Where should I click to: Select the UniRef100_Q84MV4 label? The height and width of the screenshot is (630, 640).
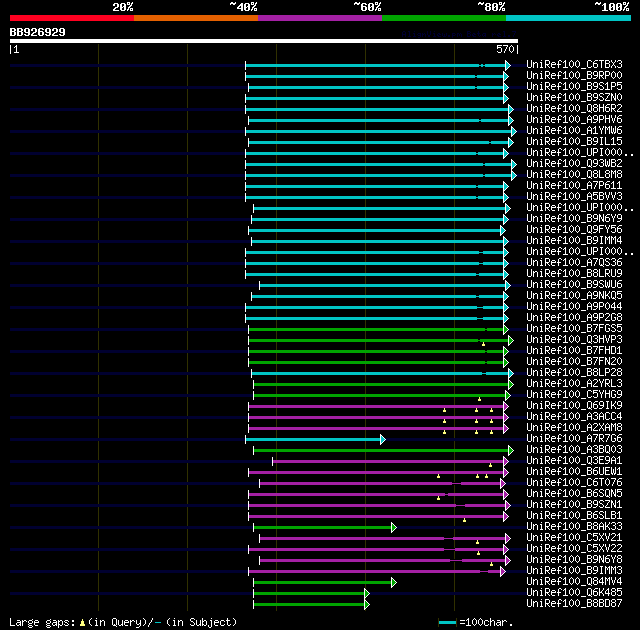point(574,582)
